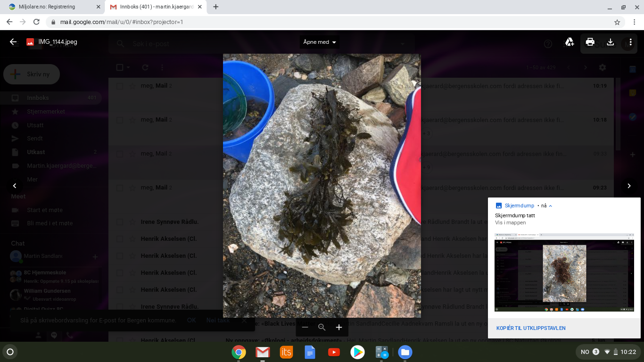Click 'Skriv ny' compose button

coord(32,74)
